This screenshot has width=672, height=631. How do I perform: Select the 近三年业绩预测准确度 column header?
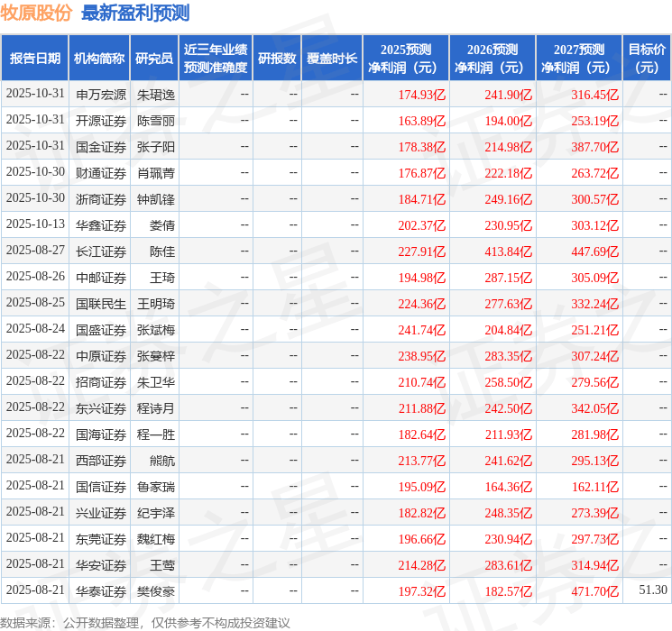pos(216,59)
